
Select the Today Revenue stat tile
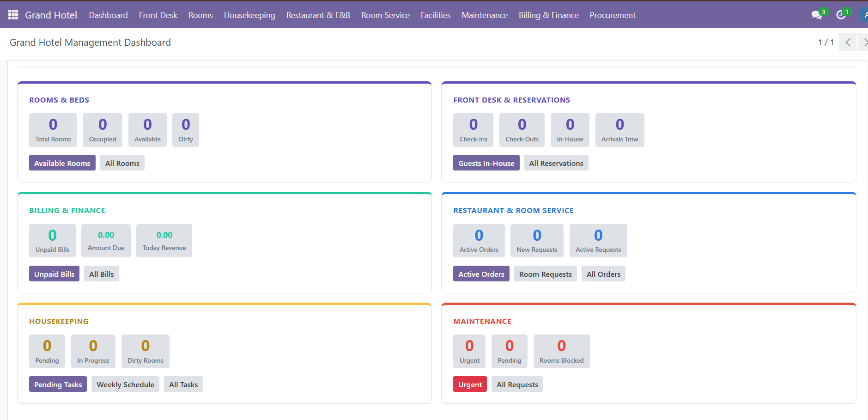click(164, 241)
